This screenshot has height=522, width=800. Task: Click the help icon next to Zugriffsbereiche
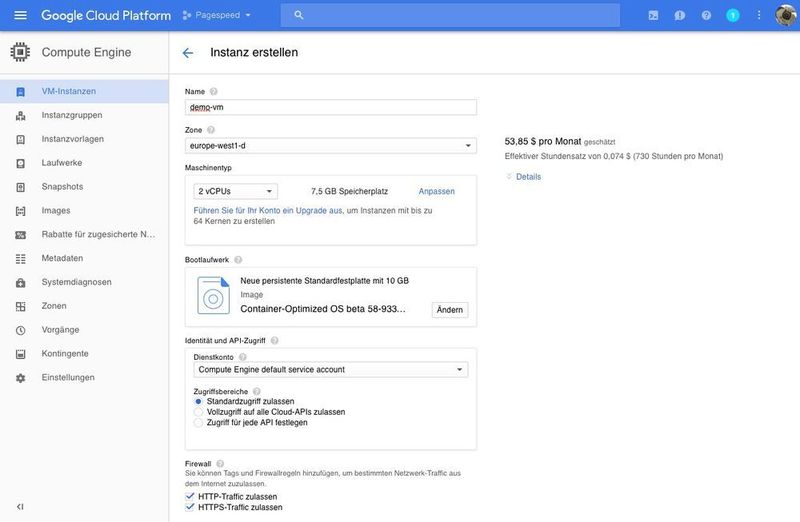[257, 391]
